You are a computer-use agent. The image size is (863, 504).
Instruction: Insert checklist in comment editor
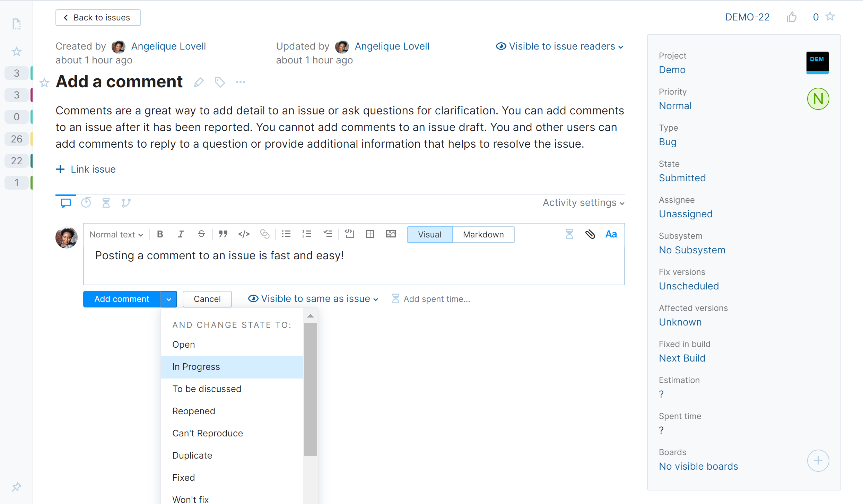click(x=328, y=234)
